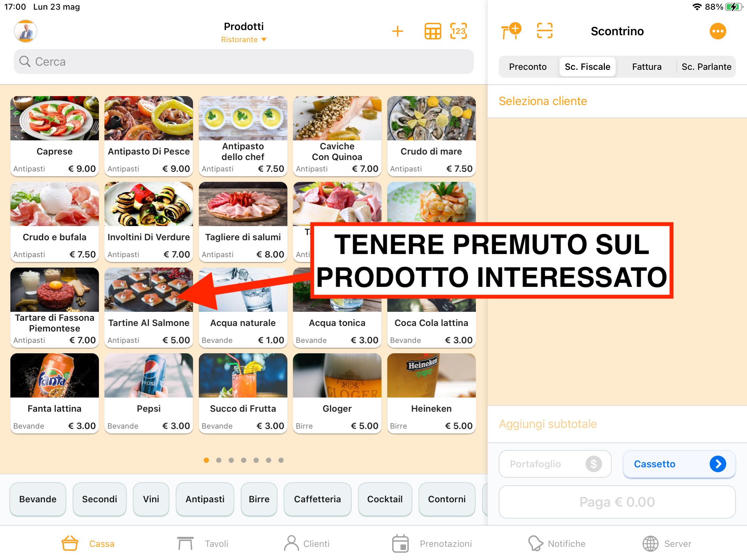The width and height of the screenshot is (747, 560).
Task: Add Heineken beer product
Action: pyautogui.click(x=431, y=393)
